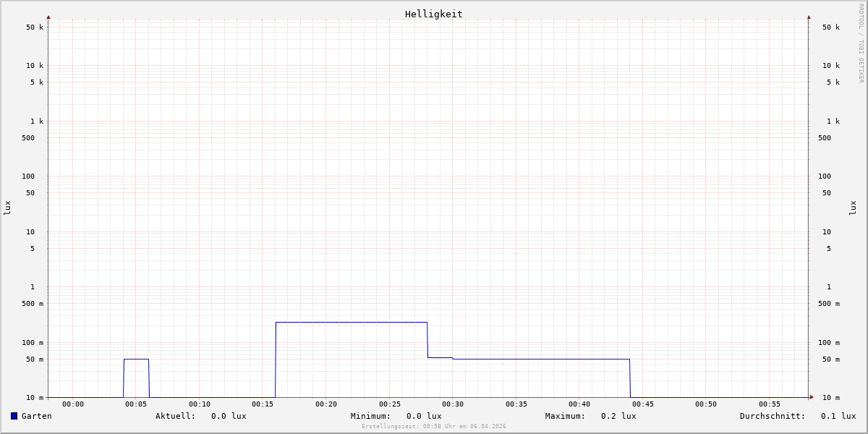The width and height of the screenshot is (868, 434).
Task: Click the "5 k" label on the left axis
Action: click(37, 82)
